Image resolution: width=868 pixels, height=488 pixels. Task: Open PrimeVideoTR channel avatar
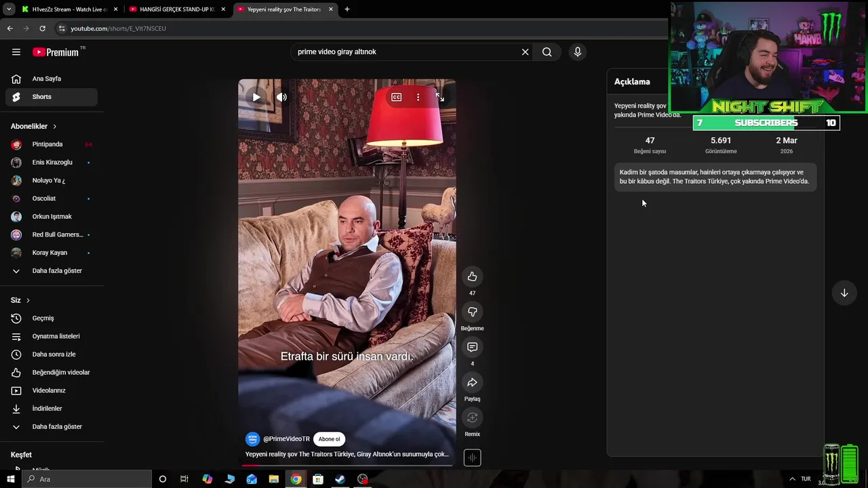252,439
